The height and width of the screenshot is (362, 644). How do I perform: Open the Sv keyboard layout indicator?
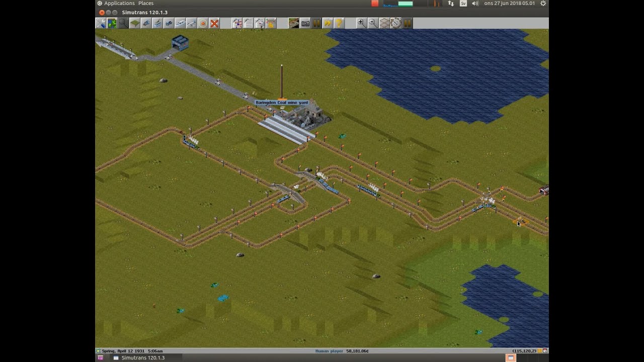click(463, 4)
